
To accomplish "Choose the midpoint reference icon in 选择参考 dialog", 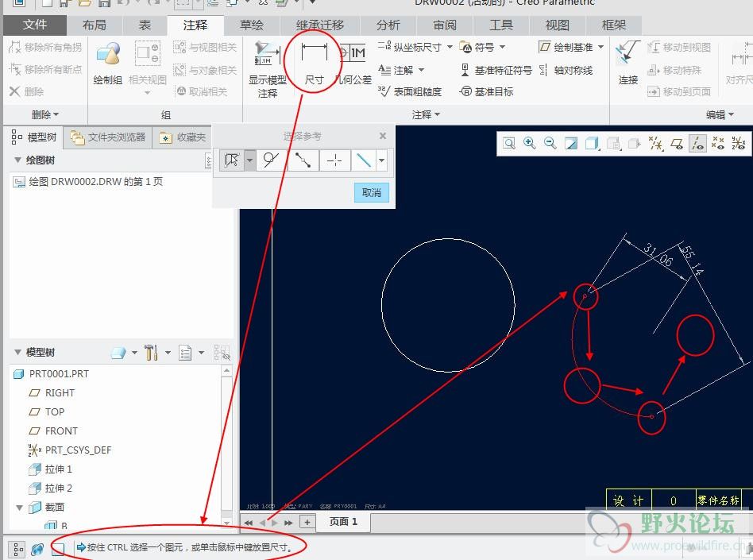I will (303, 160).
